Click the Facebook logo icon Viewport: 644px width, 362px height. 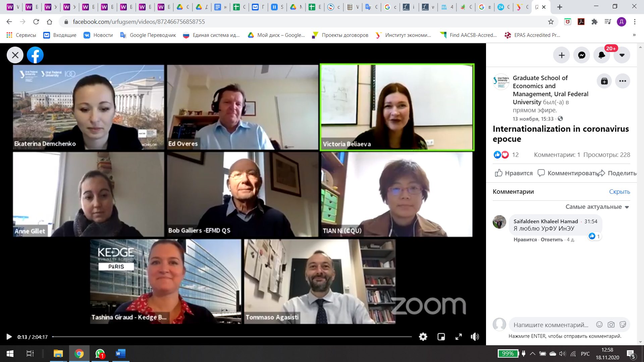(x=35, y=55)
